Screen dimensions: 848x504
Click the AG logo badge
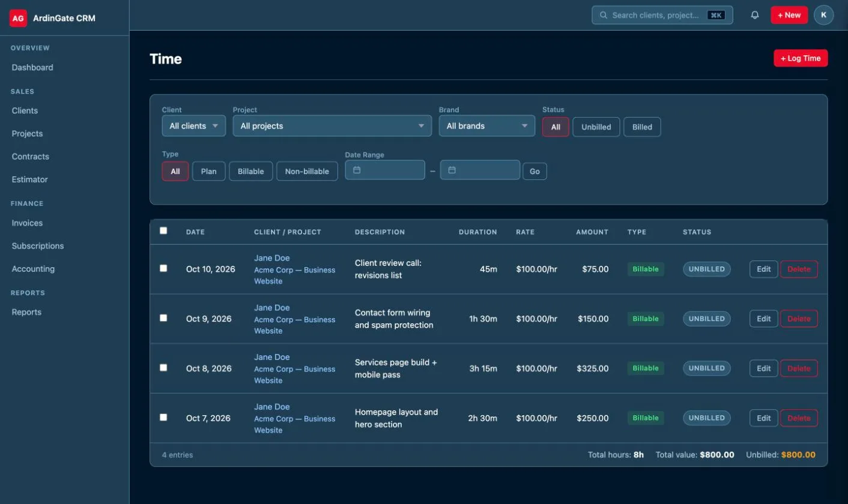coord(18,18)
